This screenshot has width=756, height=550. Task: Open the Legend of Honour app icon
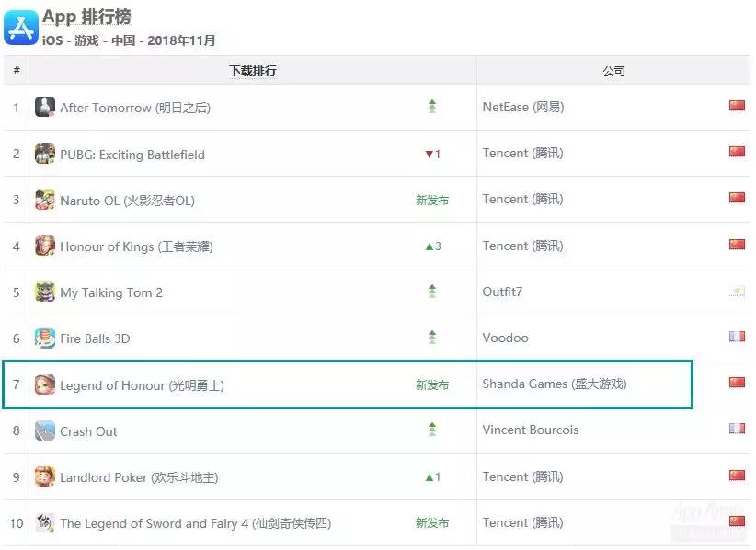[x=44, y=384]
